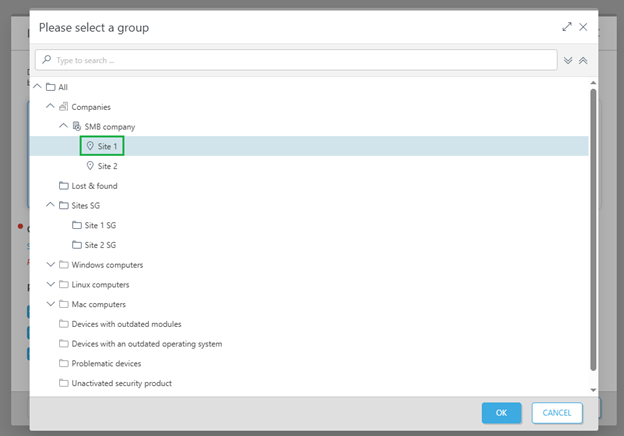Collapse the Companies tree node
Screen dimensions: 624x436
pos(51,107)
